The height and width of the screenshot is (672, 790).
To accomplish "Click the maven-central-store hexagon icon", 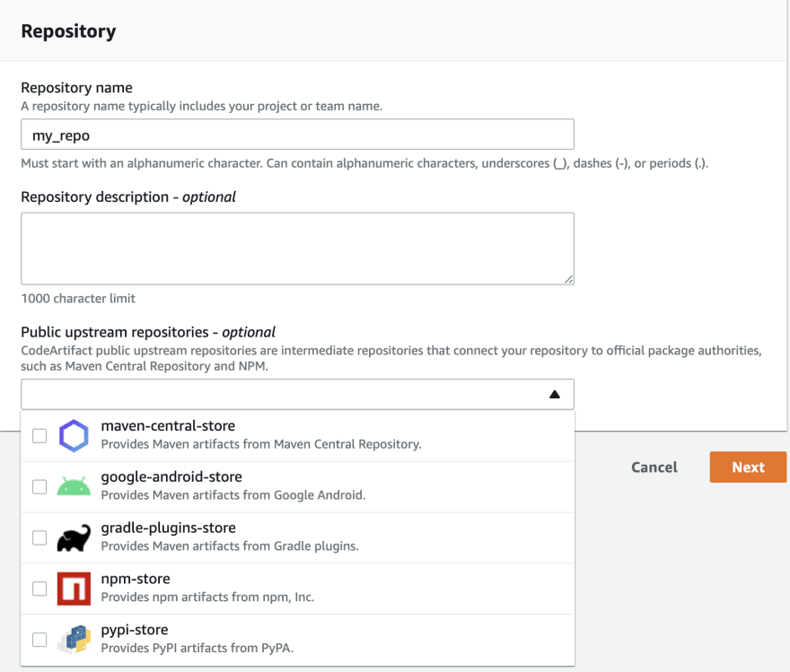I will (x=74, y=436).
